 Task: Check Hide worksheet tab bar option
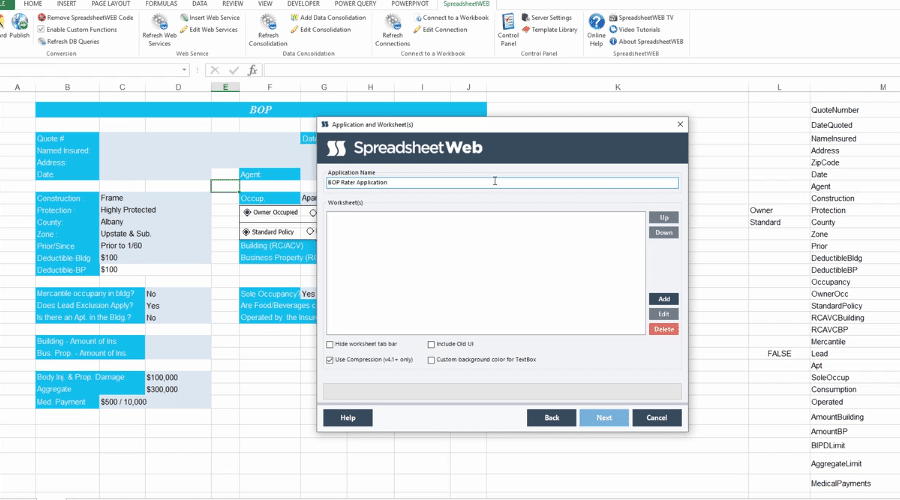point(330,344)
